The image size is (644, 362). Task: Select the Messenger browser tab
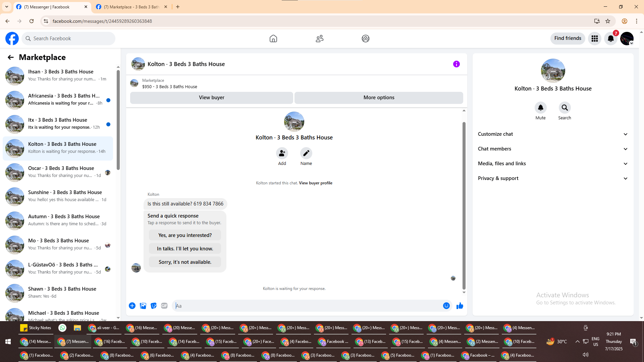pyautogui.click(x=52, y=7)
